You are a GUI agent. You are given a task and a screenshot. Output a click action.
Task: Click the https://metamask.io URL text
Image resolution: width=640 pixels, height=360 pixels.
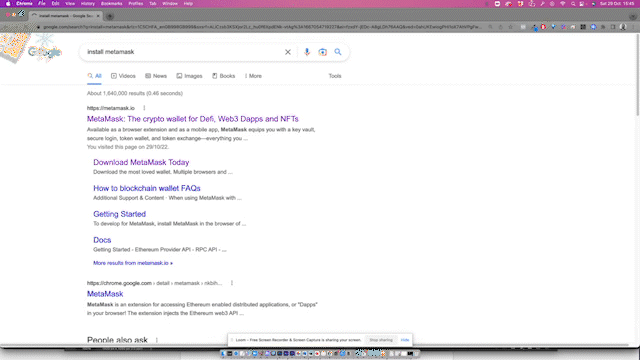(111, 108)
